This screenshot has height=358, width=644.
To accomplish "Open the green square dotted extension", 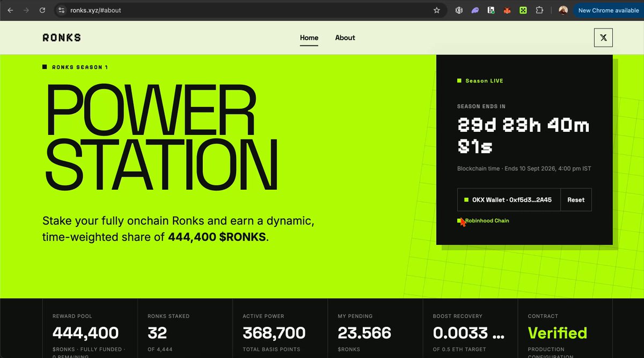I will pyautogui.click(x=523, y=10).
